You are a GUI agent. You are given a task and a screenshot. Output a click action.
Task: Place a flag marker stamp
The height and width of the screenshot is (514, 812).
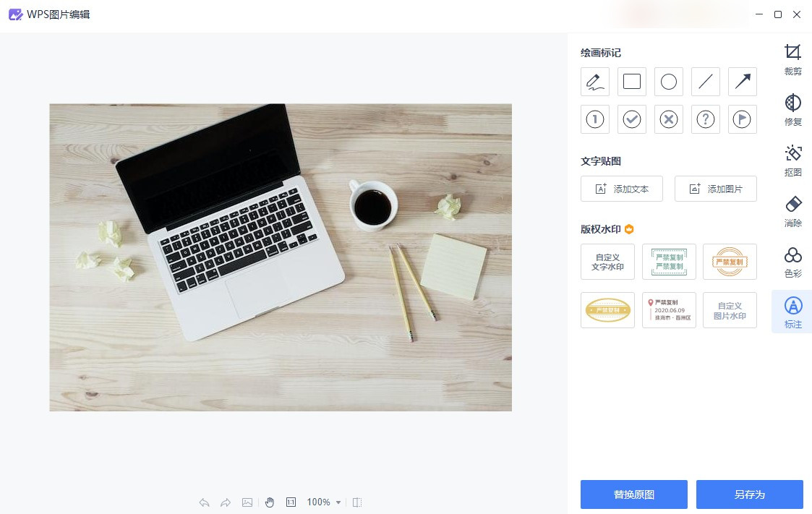tap(742, 119)
